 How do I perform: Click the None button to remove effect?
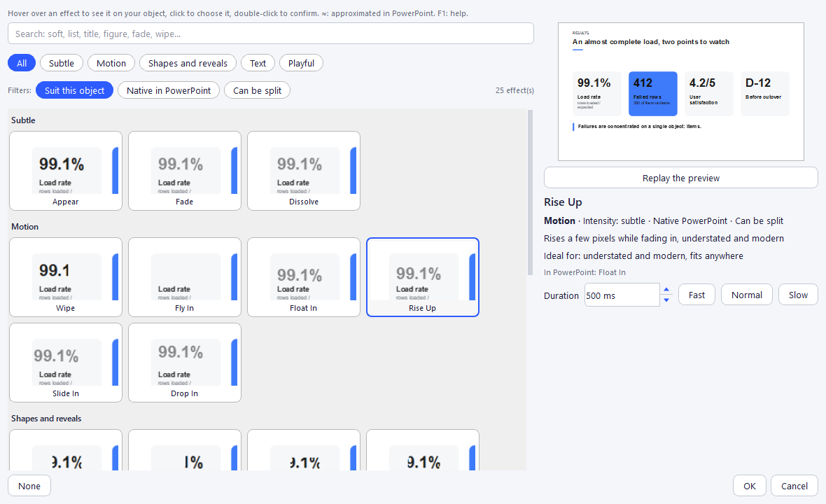(x=29, y=486)
